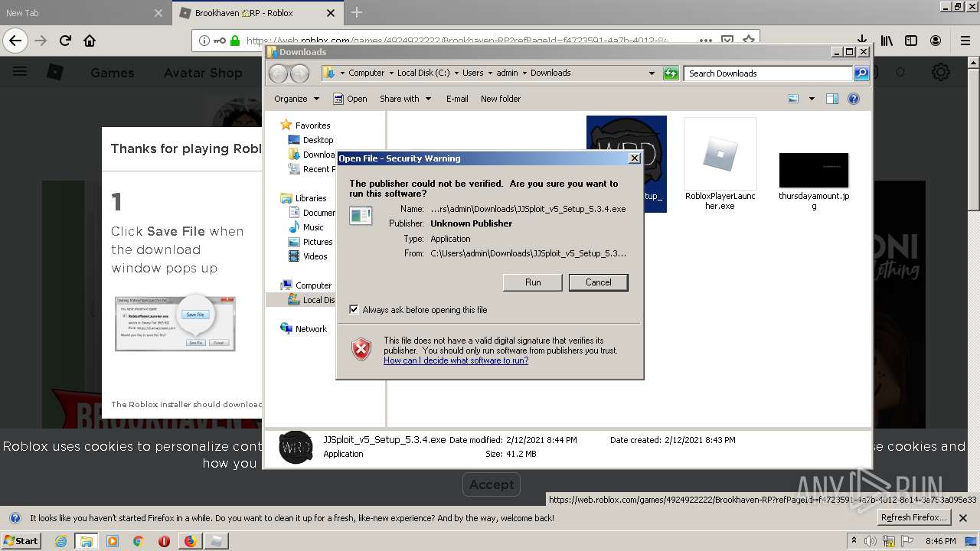This screenshot has height=551, width=980.
Task: Open Pictures library in navigation pane
Action: 317,242
